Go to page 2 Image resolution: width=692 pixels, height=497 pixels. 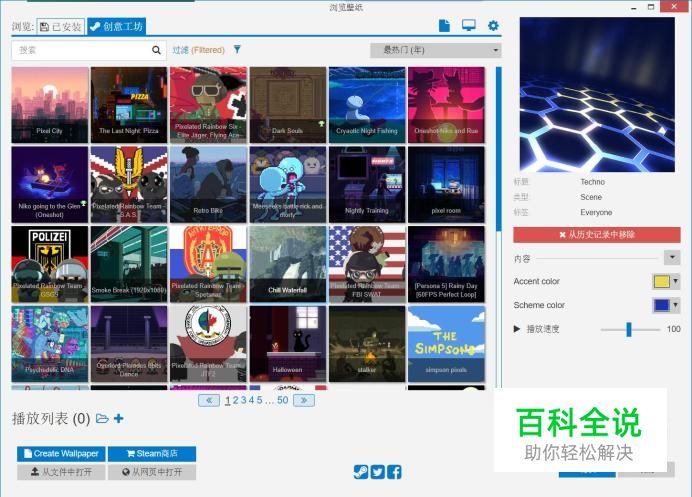236,400
